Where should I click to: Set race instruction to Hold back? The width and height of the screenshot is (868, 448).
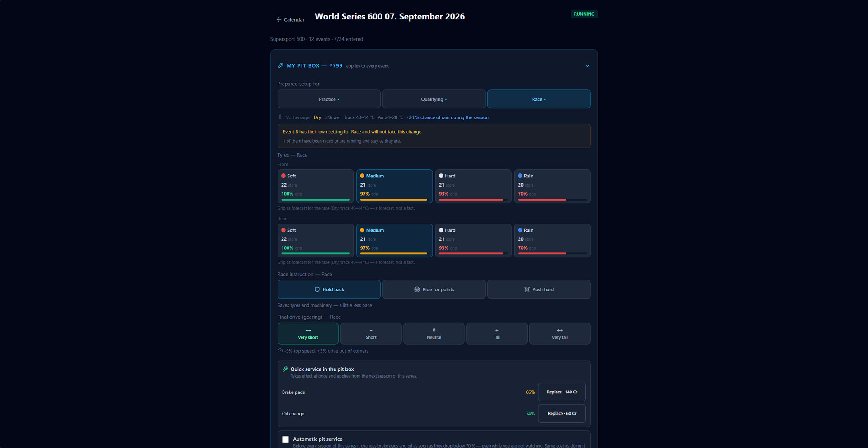pos(329,289)
